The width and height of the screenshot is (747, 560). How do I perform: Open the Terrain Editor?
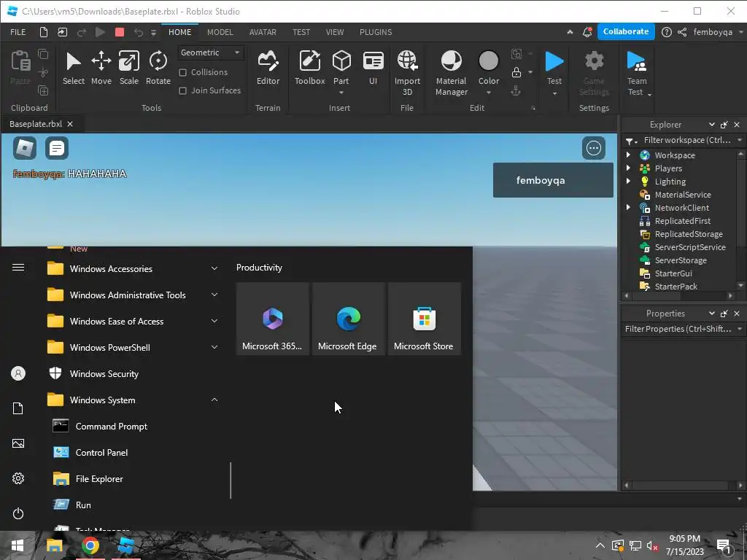268,68
